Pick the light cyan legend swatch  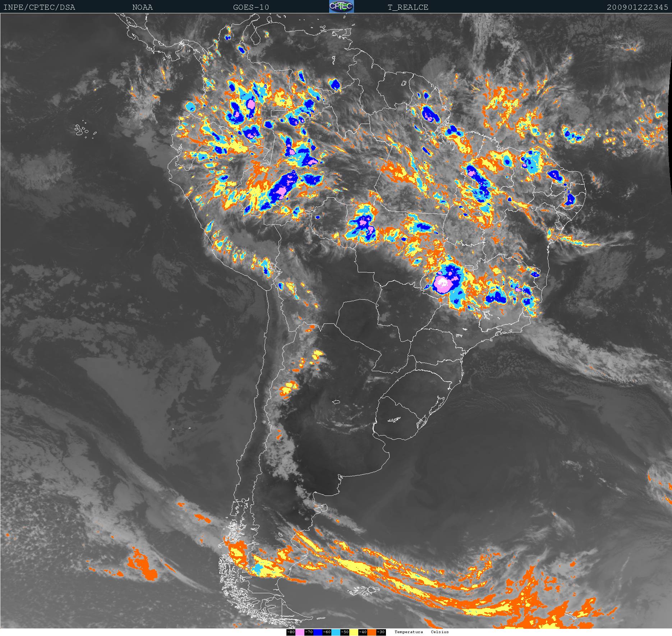pyautogui.click(x=336, y=632)
